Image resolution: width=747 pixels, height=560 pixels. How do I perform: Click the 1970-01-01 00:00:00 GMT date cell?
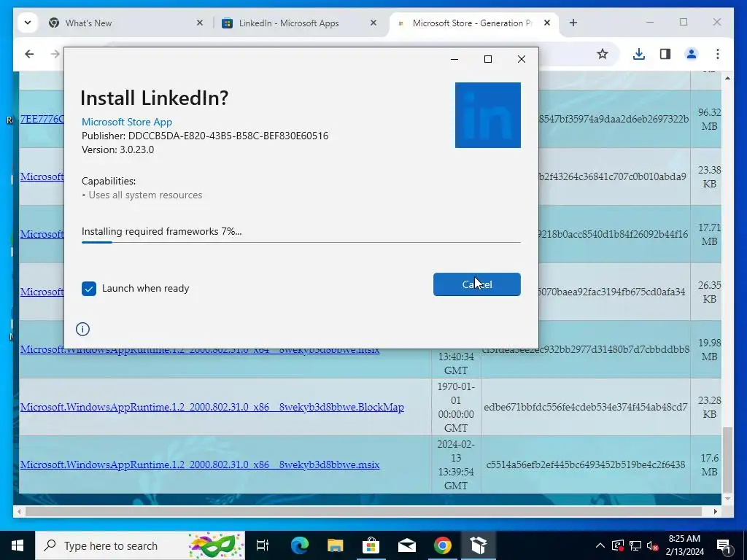[456, 407]
